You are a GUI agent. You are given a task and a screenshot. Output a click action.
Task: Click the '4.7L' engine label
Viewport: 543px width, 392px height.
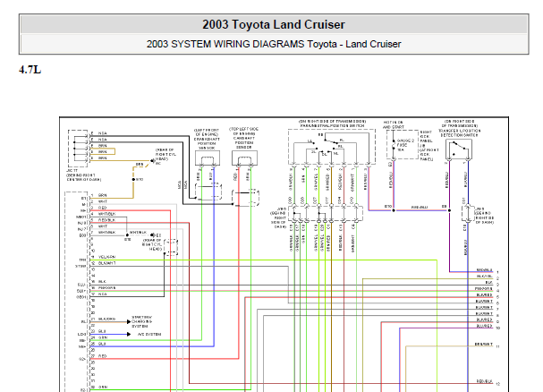[30, 70]
